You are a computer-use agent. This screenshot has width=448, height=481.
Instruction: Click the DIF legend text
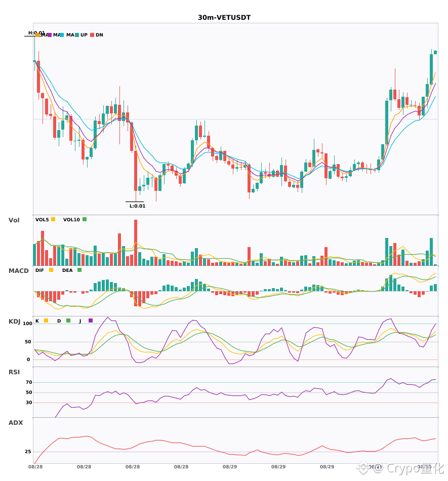pos(39,270)
